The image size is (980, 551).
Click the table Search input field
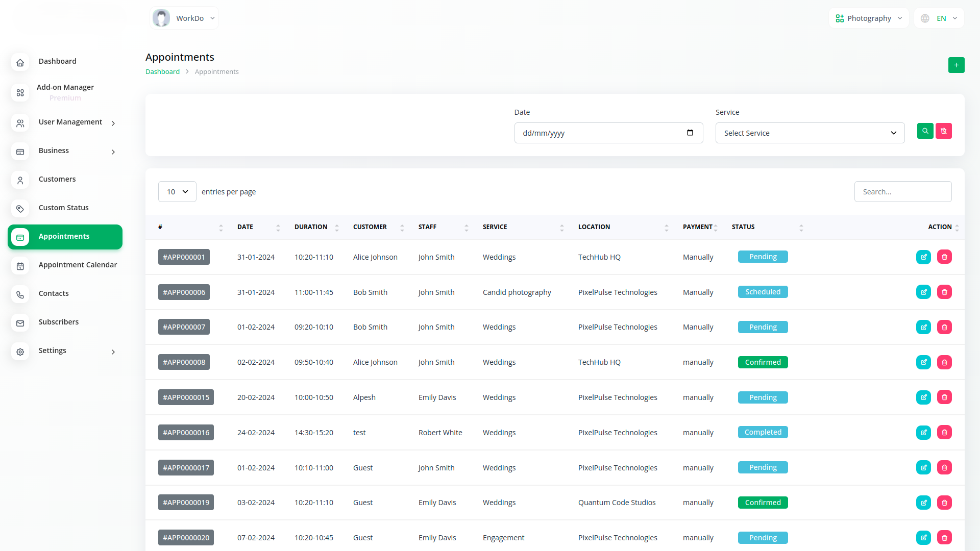point(902,192)
